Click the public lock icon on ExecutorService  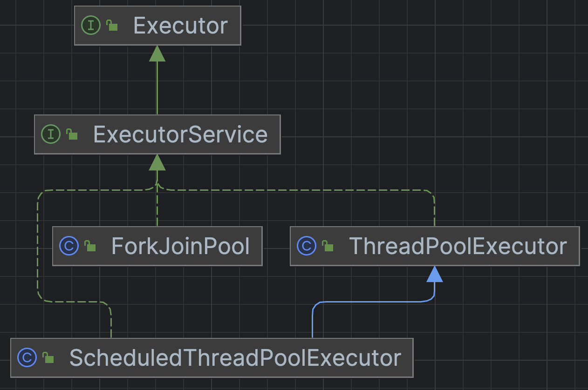point(72,134)
